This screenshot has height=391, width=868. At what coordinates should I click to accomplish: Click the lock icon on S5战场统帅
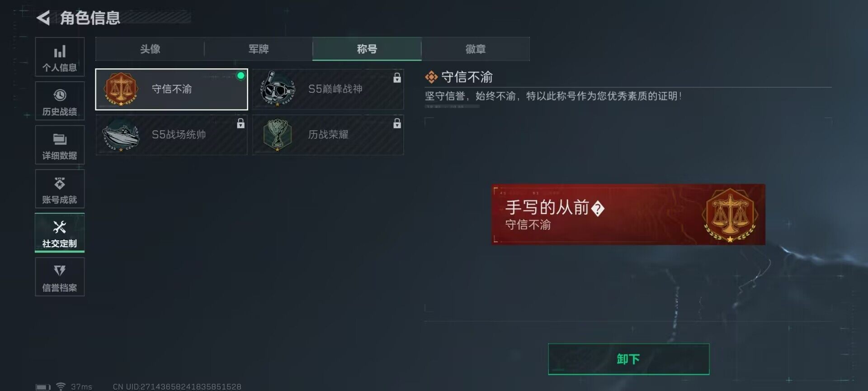click(x=241, y=123)
